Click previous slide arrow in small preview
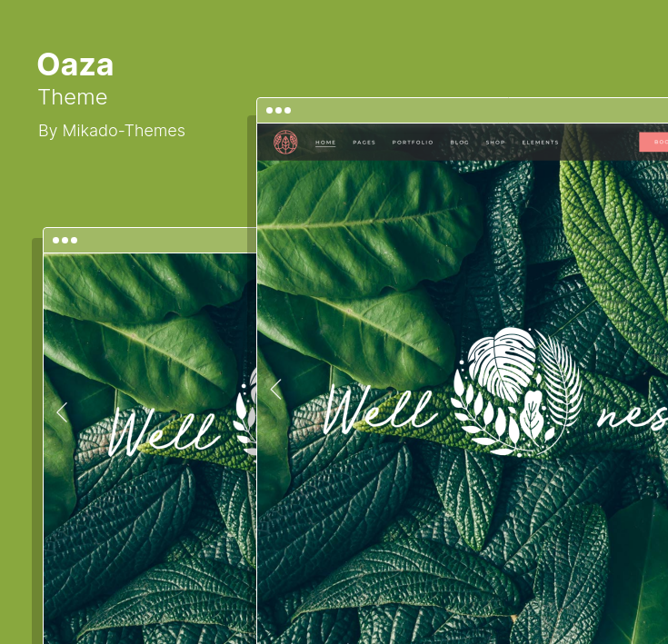Image resolution: width=668 pixels, height=644 pixels. 62,412
